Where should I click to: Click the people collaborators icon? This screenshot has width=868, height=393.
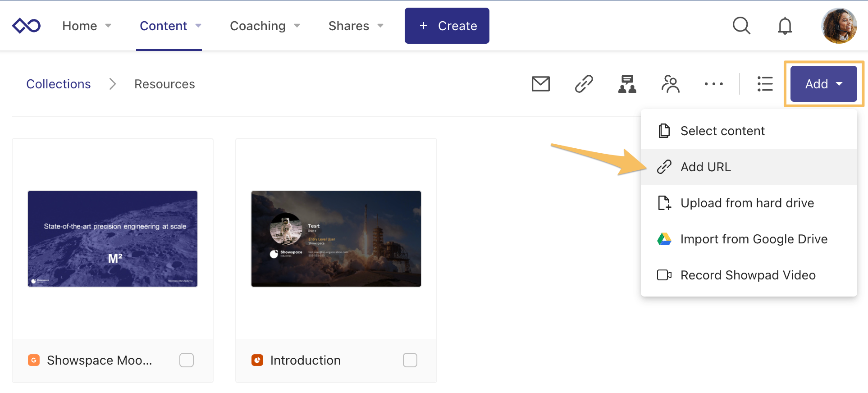(670, 84)
